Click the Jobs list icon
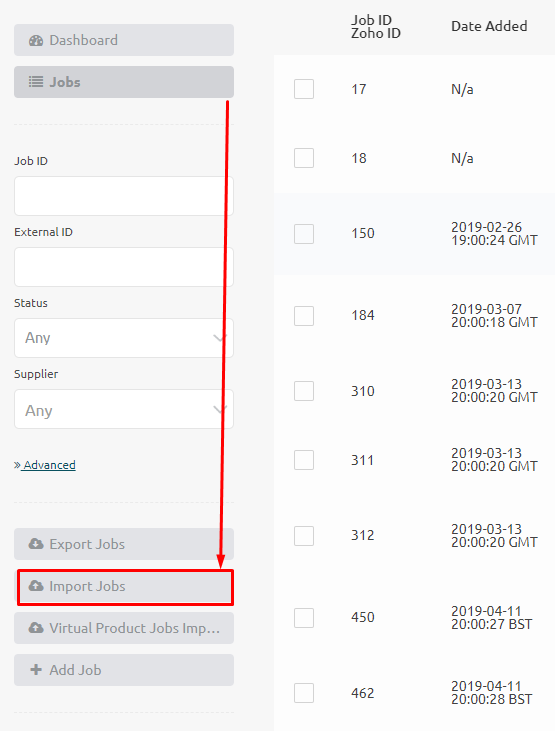 tap(36, 82)
